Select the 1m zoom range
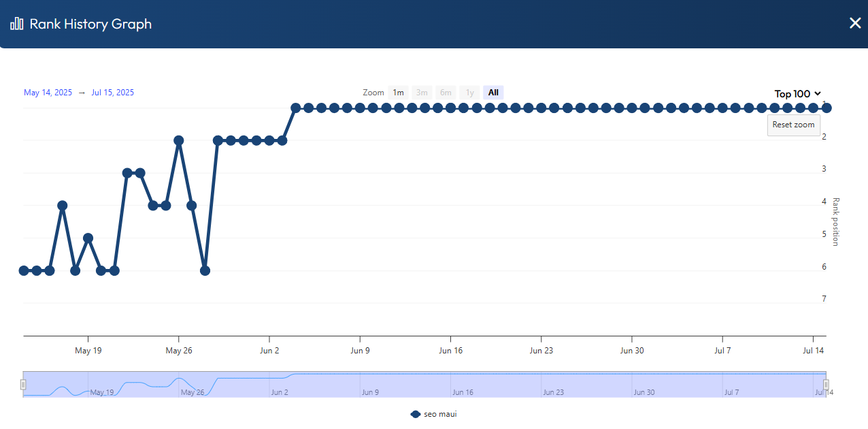This screenshot has height=429, width=868. click(398, 93)
